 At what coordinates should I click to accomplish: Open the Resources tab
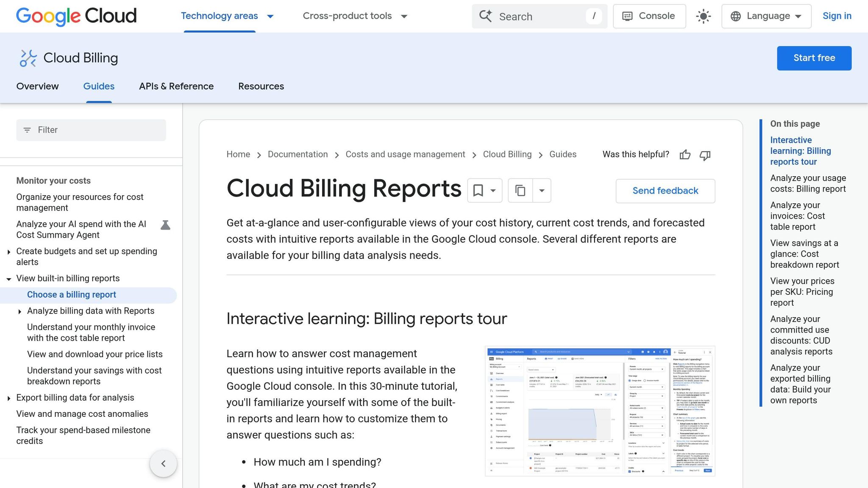(261, 86)
